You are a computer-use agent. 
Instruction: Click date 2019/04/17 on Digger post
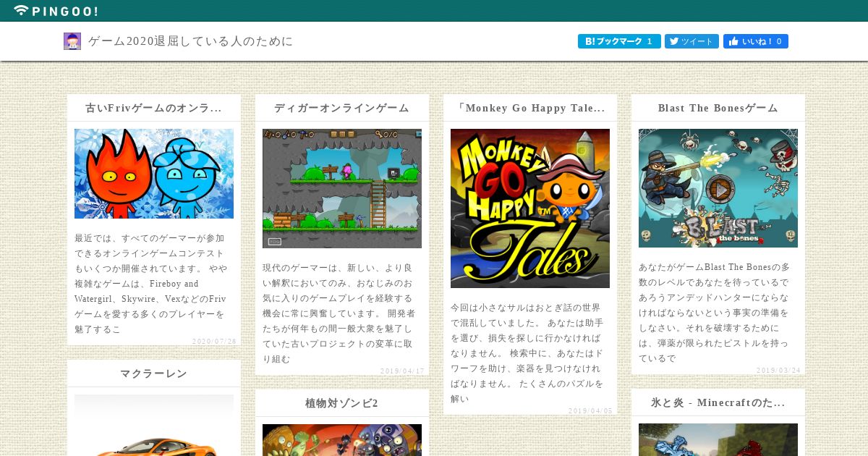click(402, 371)
